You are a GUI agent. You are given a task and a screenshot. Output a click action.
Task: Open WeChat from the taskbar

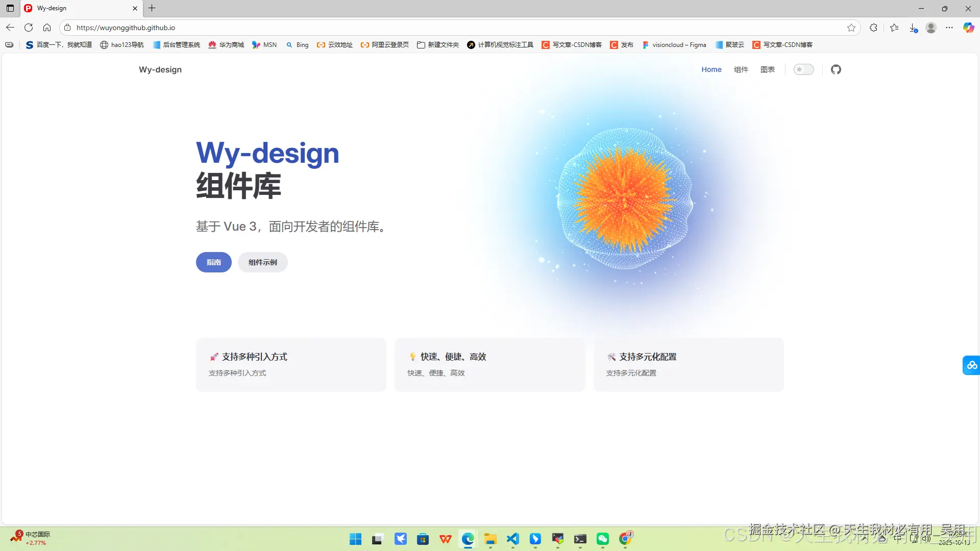coord(603,539)
